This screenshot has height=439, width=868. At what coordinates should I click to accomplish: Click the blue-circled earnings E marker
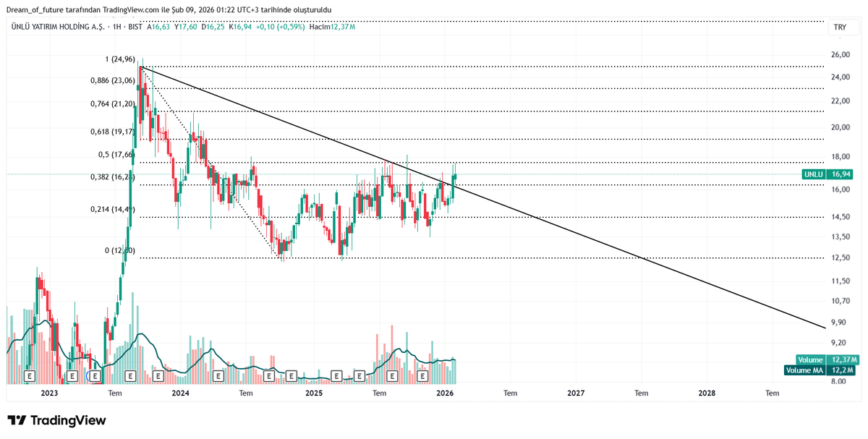[x=93, y=376]
